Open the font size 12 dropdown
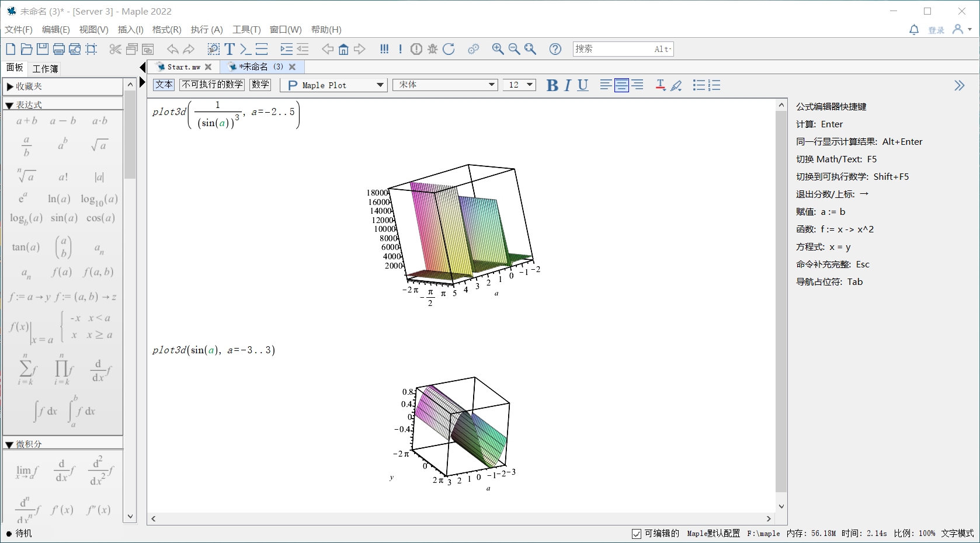This screenshot has height=543, width=980. 519,85
